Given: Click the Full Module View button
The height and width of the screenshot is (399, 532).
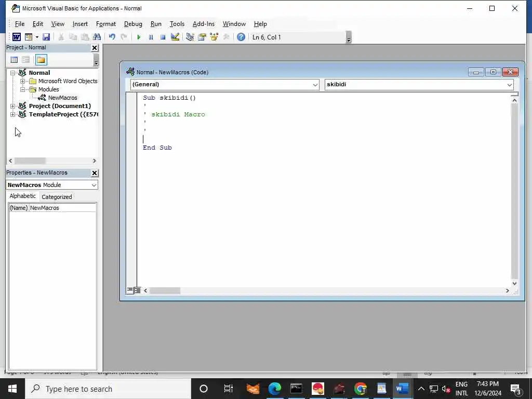Looking at the screenshot, I should 137,290.
